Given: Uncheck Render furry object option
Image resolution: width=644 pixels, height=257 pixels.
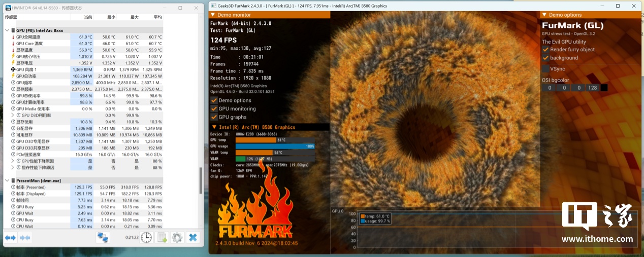Looking at the screenshot, I should 545,50.
